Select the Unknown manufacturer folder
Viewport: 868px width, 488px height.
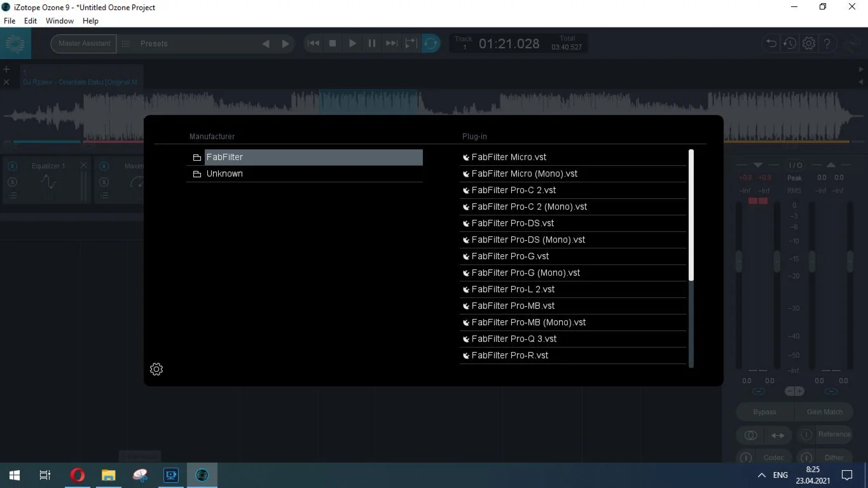tap(305, 173)
